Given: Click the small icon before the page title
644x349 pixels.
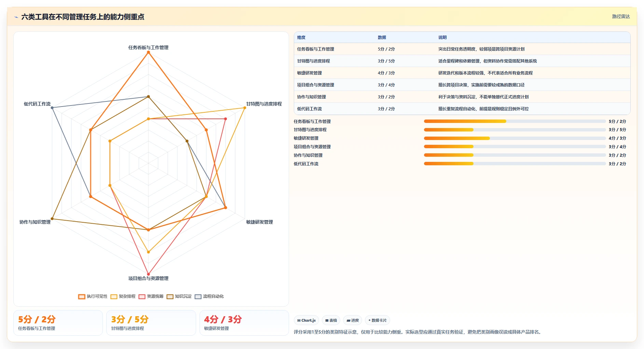Looking at the screenshot, I should (x=16, y=17).
